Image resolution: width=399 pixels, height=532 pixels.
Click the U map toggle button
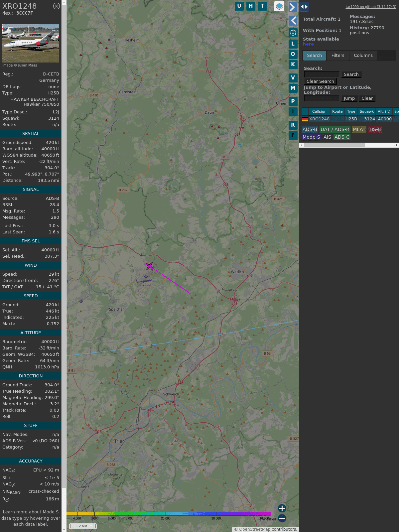(239, 6)
